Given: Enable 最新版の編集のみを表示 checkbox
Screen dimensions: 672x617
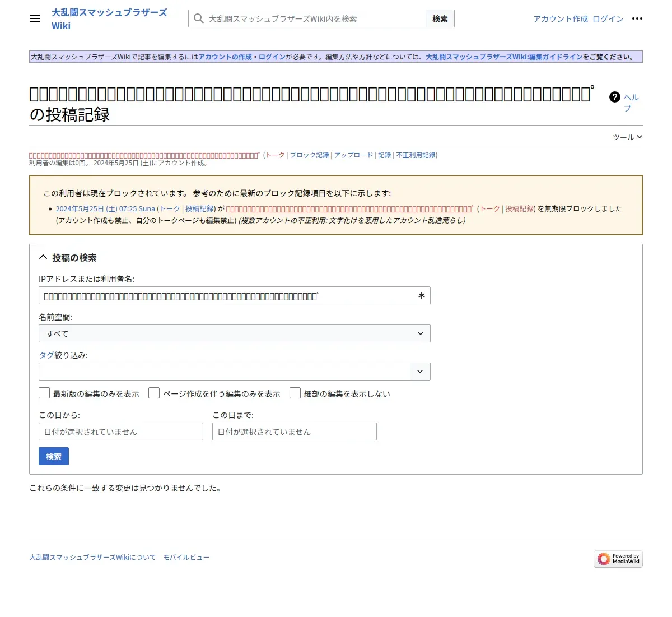Looking at the screenshot, I should [x=44, y=393].
